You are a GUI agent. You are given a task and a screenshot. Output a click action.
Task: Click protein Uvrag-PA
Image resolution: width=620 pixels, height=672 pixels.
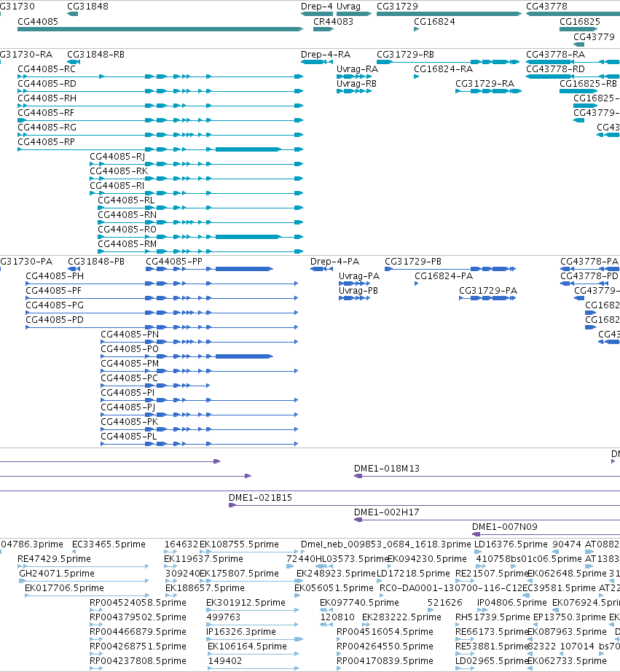359,276
